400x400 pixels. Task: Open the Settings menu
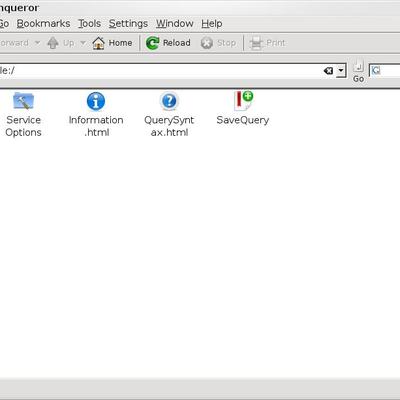pyautogui.click(x=128, y=24)
